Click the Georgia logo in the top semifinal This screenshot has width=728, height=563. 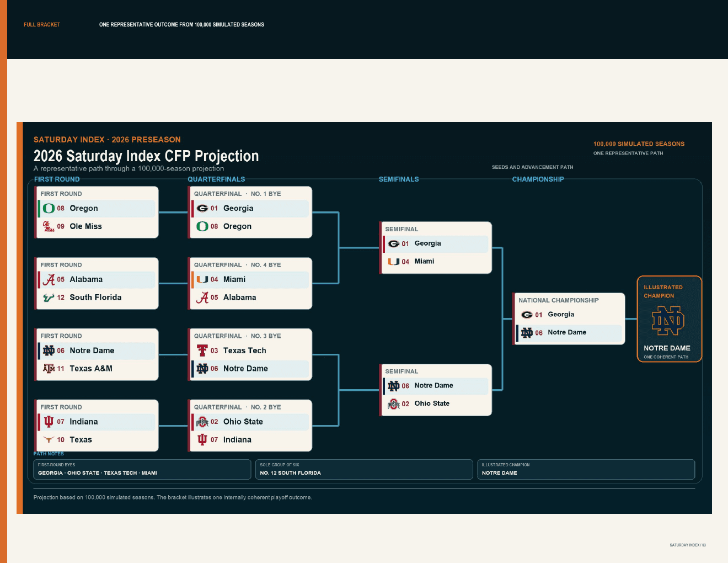[394, 243]
